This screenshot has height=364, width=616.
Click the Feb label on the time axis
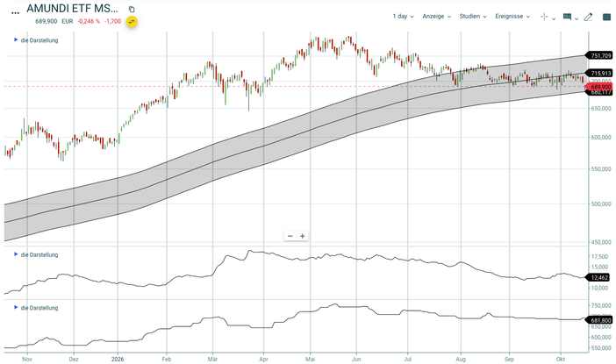pyautogui.click(x=167, y=359)
